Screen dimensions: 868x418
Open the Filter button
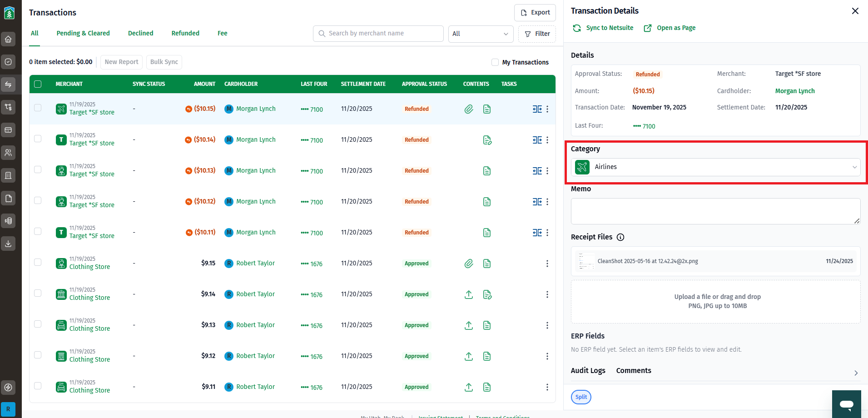click(x=537, y=34)
